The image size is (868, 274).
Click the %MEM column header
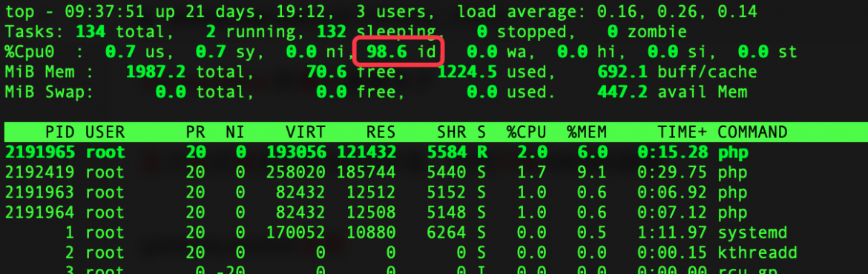coord(586,132)
